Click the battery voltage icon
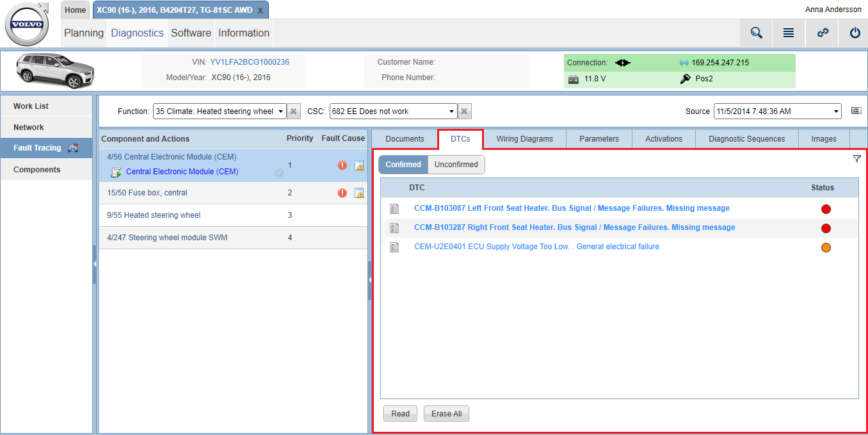The image size is (868, 435). 574,79
